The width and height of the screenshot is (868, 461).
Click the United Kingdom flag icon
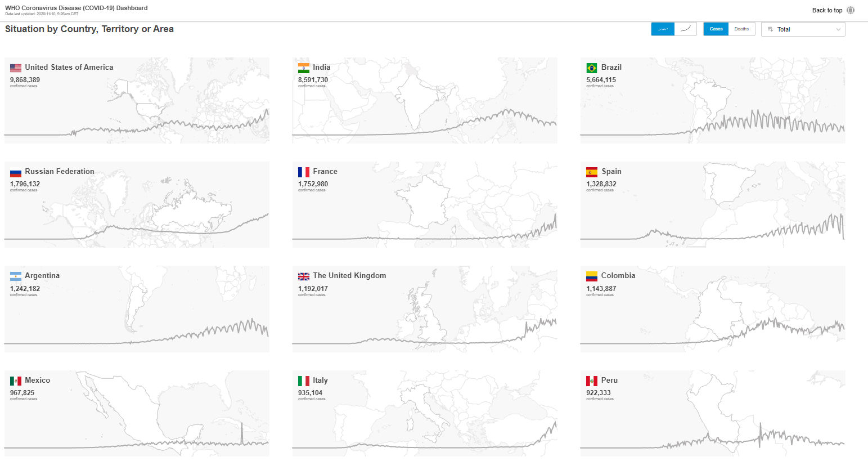(304, 276)
